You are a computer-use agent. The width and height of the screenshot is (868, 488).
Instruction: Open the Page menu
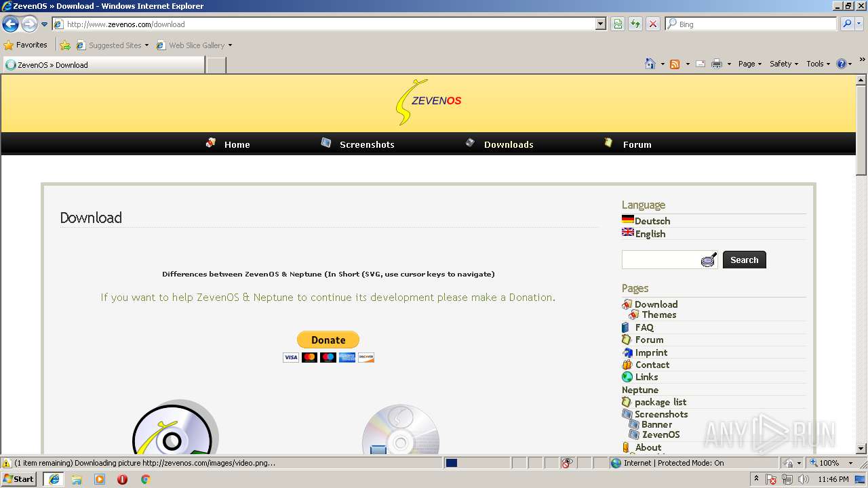[x=750, y=64]
